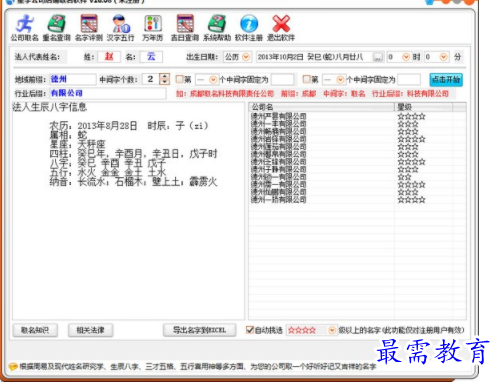
Task: Select the 德州一娇有限公司 row
Action: 357,200
